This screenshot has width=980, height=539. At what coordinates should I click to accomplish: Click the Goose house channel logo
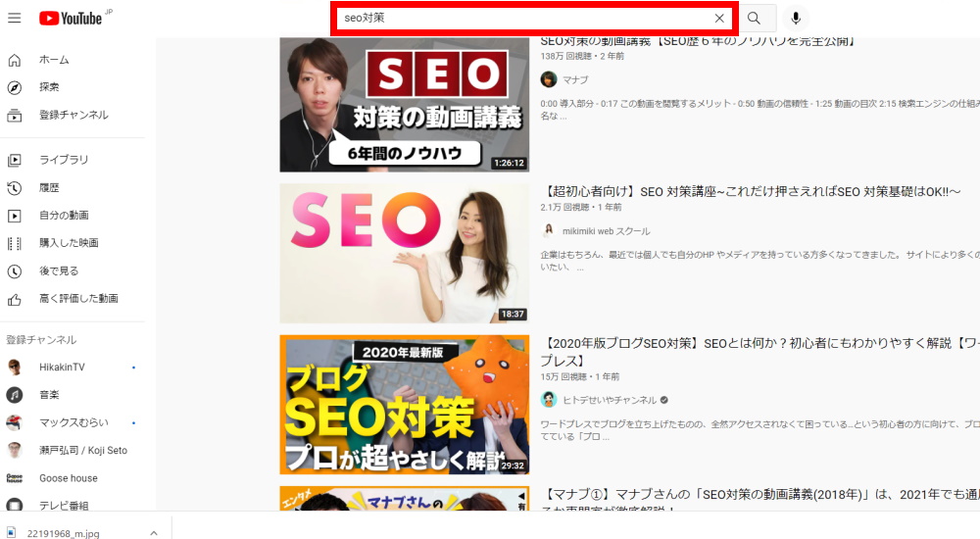pyautogui.click(x=15, y=478)
